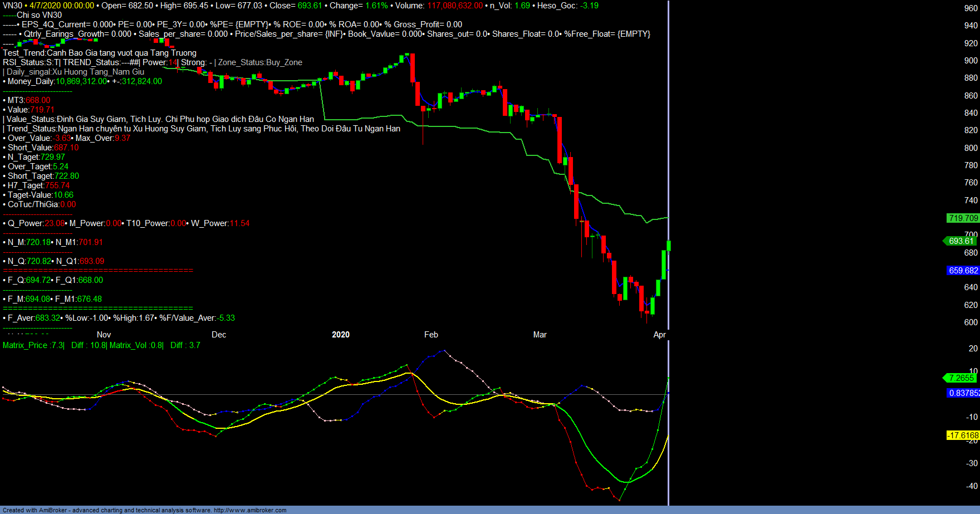Click the Volume value in the title bar

point(455,6)
